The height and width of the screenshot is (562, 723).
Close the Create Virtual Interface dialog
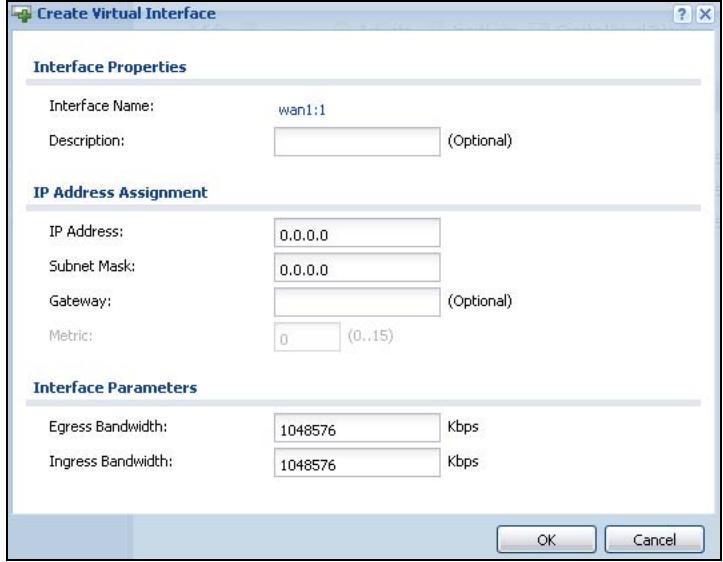[705, 14]
